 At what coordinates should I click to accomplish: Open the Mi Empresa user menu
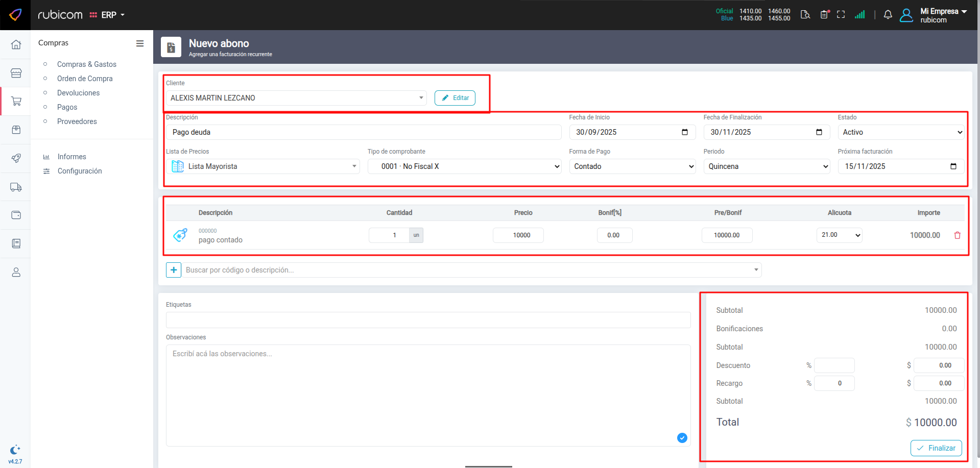point(943,15)
